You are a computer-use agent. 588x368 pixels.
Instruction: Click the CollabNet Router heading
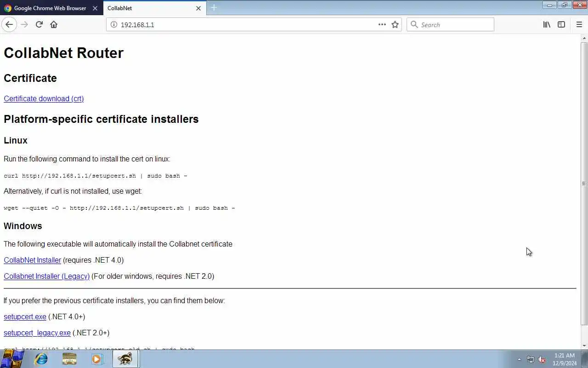click(x=63, y=53)
